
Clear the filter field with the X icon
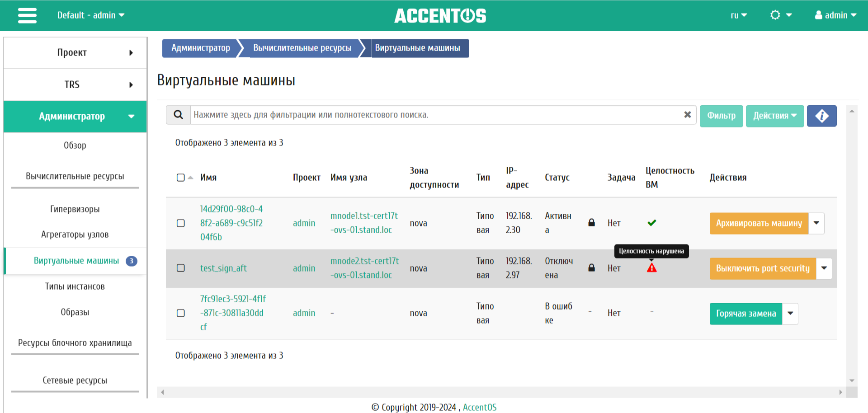(x=687, y=115)
